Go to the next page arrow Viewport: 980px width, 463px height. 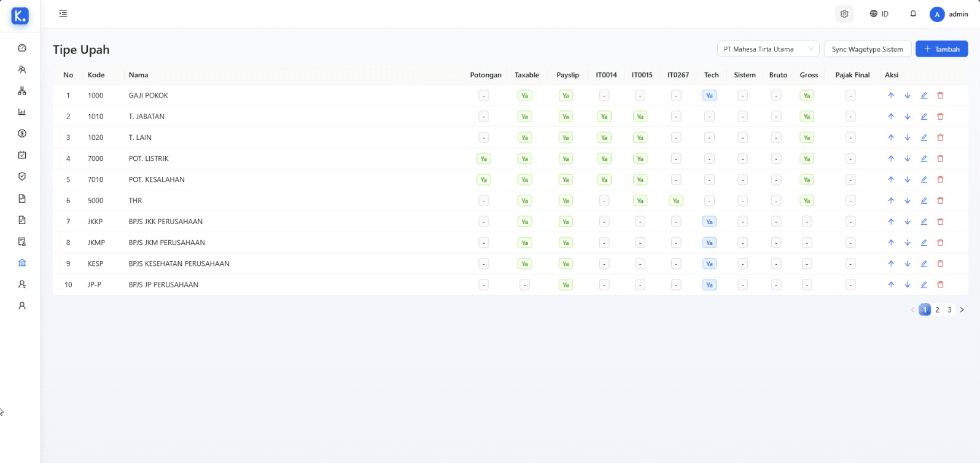click(x=962, y=310)
